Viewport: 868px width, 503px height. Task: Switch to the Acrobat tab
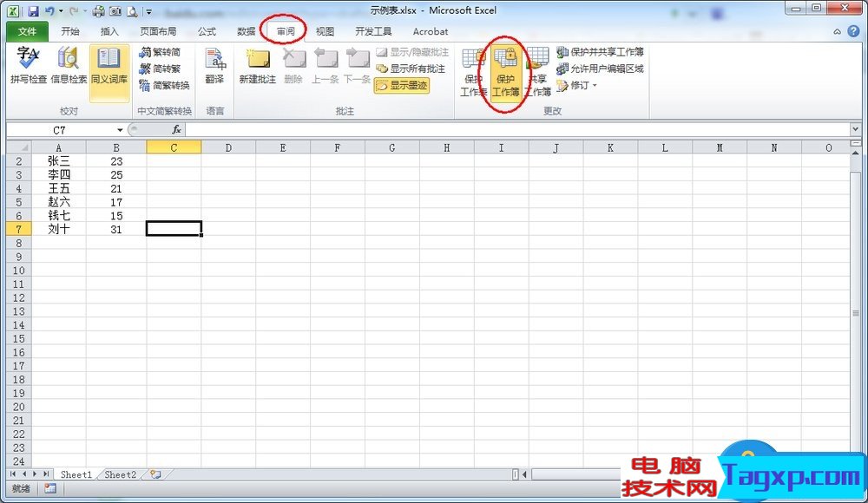tap(431, 31)
